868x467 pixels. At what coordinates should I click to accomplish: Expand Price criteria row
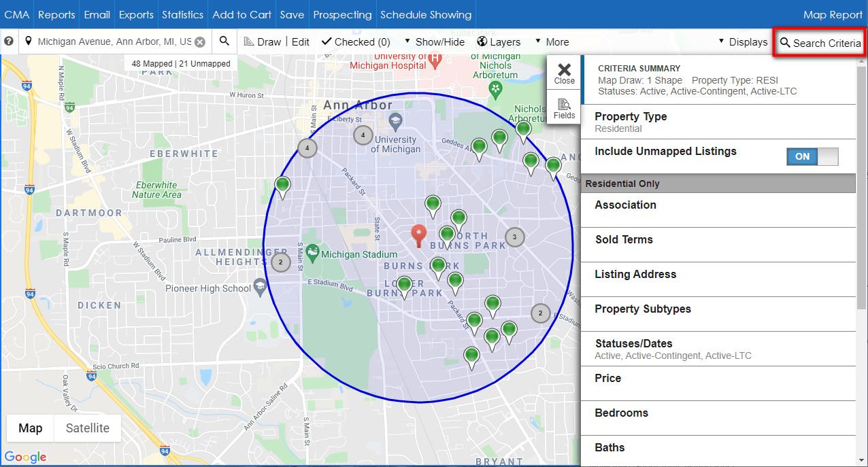pos(718,383)
